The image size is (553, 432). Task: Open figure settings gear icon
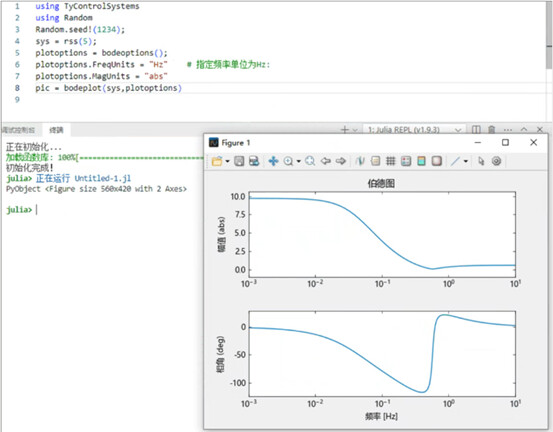point(496,161)
